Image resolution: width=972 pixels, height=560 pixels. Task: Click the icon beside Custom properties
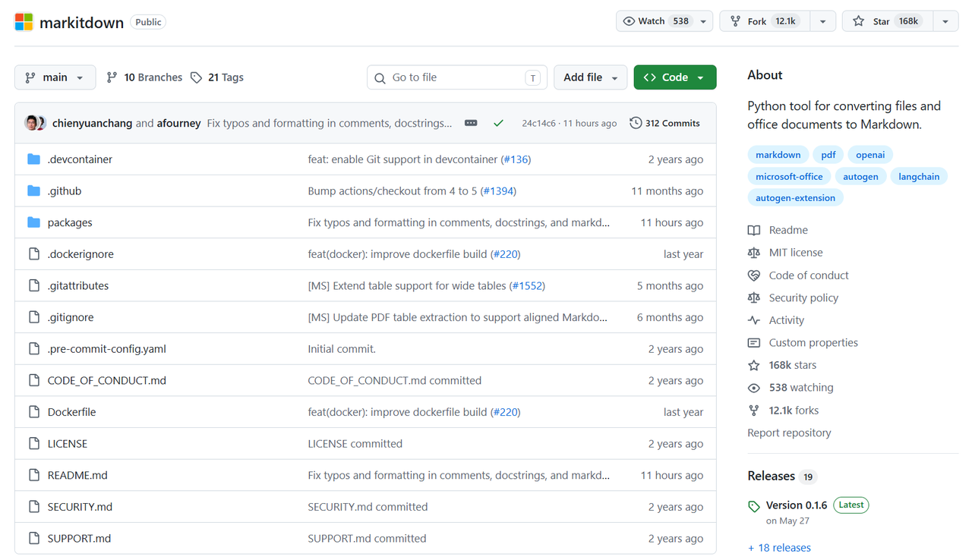[754, 343]
